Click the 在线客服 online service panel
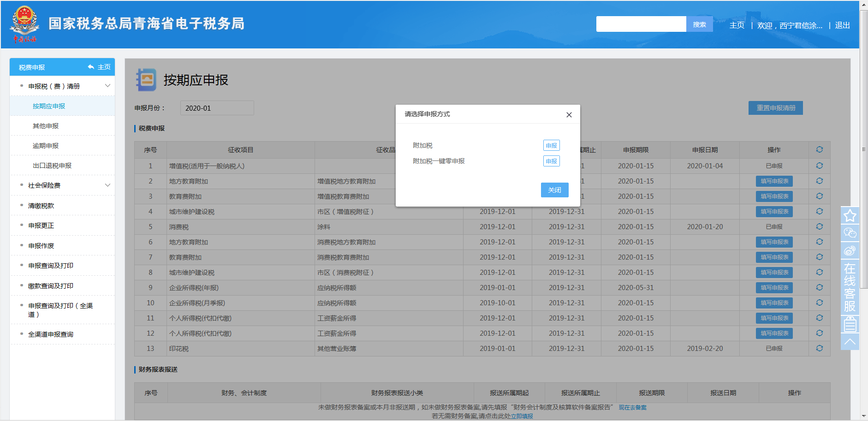Image resolution: width=868 pixels, height=421 pixels. click(x=850, y=287)
